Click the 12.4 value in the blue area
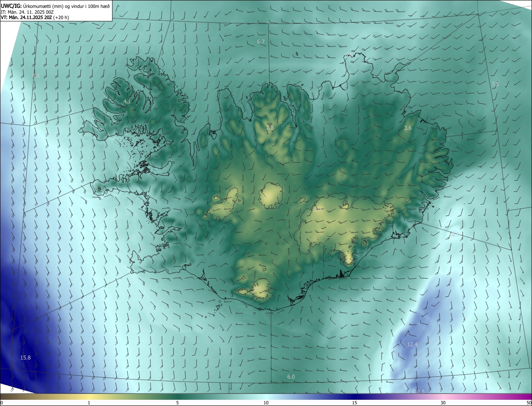 (x=412, y=345)
